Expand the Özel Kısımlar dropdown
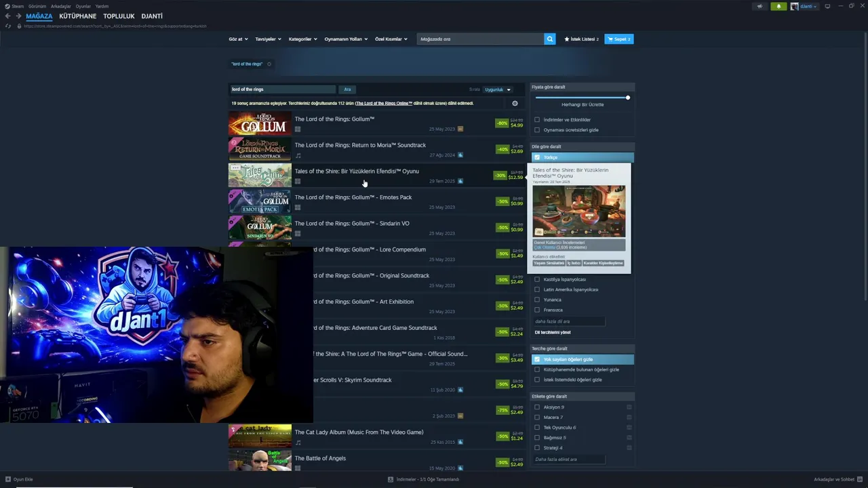Viewport: 868px width, 488px height. [391, 39]
